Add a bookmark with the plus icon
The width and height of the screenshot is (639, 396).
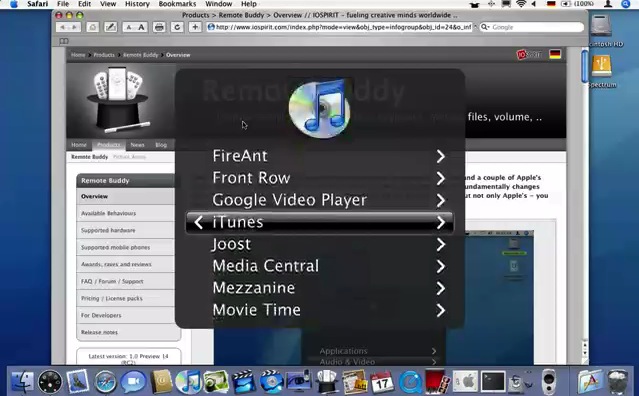[x=195, y=27]
